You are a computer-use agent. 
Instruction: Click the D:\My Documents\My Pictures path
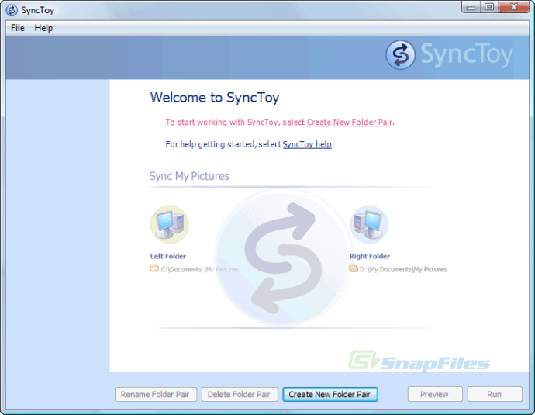point(403,269)
